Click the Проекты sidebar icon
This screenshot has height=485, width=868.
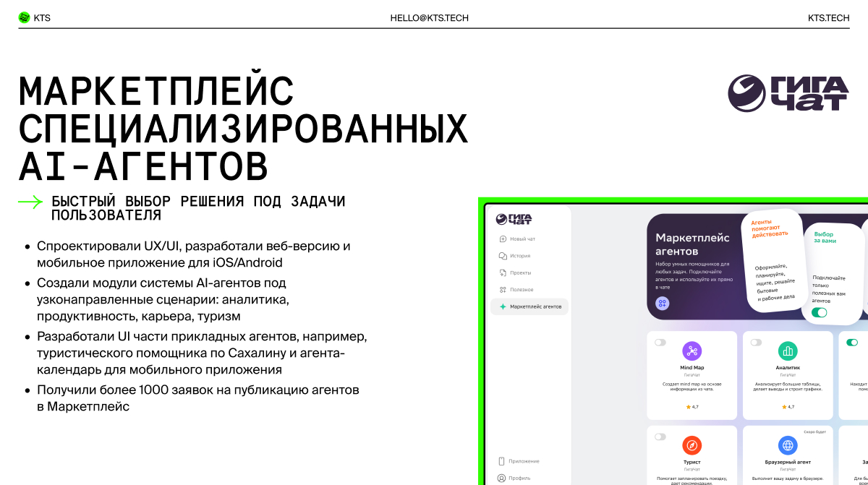point(503,273)
